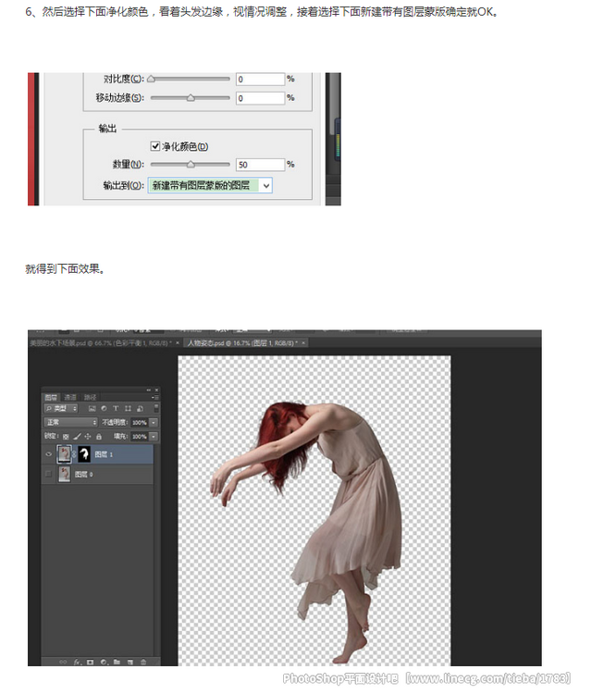Click the type layer filter icon
616x694 pixels.
coord(116,408)
